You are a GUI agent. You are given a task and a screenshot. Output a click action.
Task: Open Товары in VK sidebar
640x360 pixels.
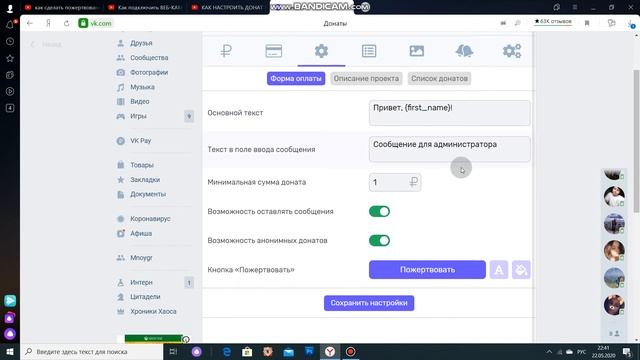click(x=141, y=165)
